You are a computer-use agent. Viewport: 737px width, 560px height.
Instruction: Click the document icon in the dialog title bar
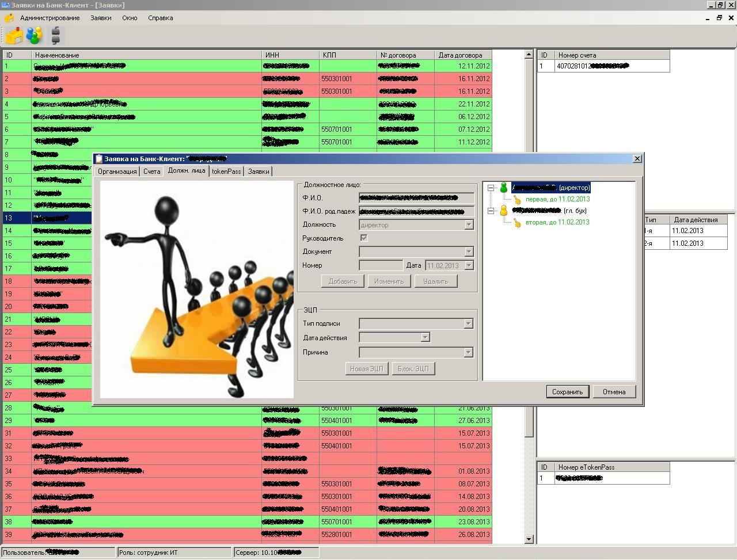point(99,159)
